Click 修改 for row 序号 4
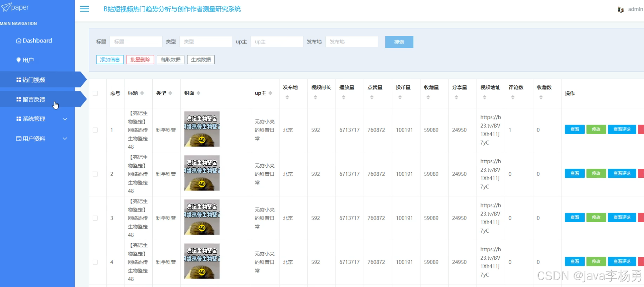 [x=596, y=261]
